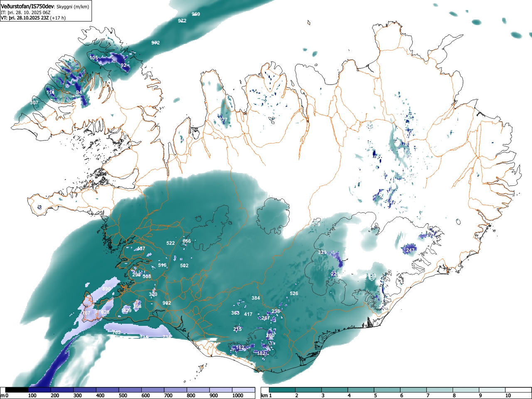Click the map value 298
The height and width of the screenshot is (399, 532).
[x=136, y=275]
